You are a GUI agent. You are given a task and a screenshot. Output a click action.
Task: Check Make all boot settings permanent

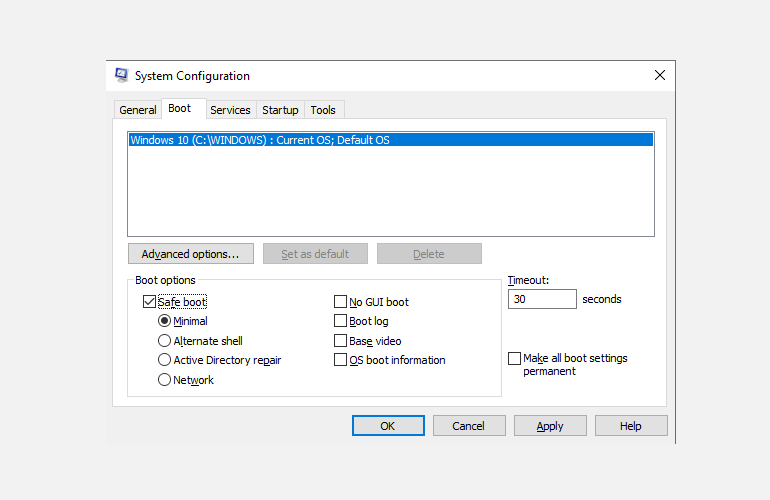(x=514, y=358)
